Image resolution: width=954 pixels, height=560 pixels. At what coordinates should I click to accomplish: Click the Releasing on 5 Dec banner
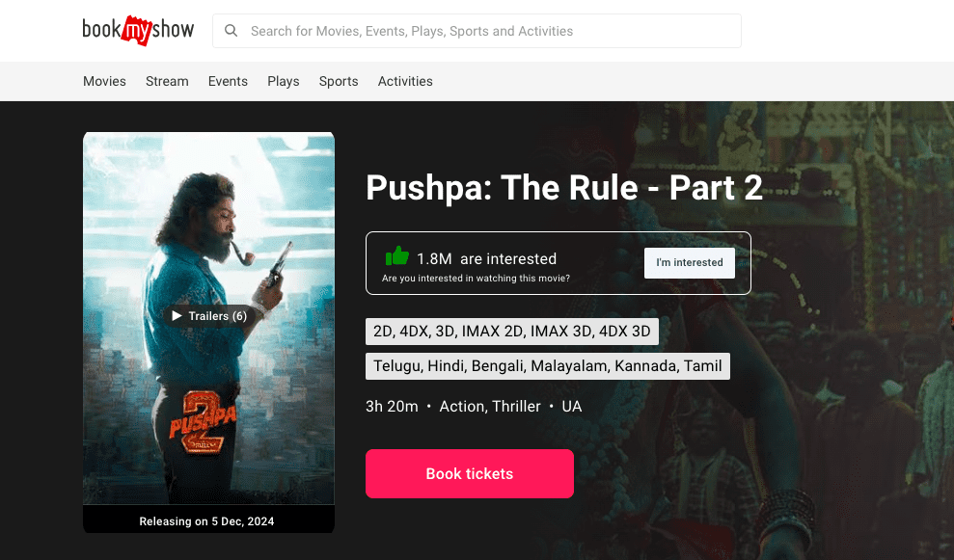click(x=208, y=520)
